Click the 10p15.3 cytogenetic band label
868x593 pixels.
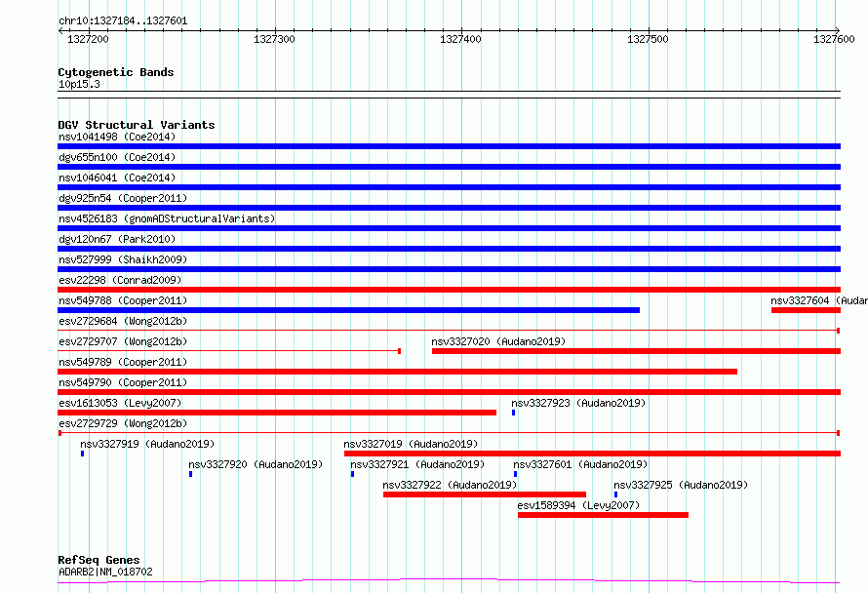79,84
